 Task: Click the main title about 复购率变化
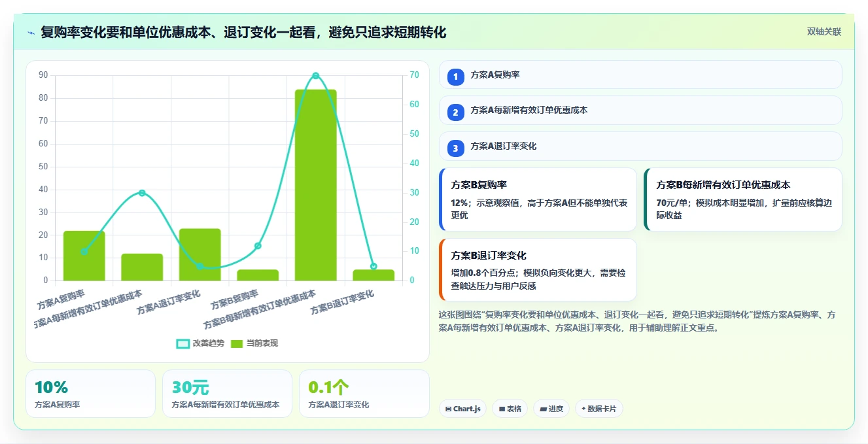coord(243,32)
